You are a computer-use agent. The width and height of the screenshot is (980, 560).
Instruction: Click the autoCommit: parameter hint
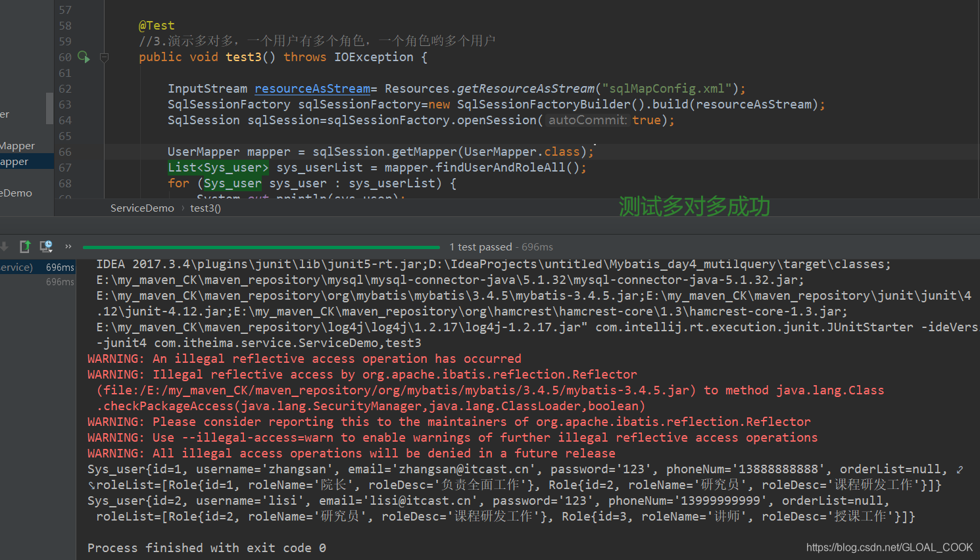coord(587,120)
